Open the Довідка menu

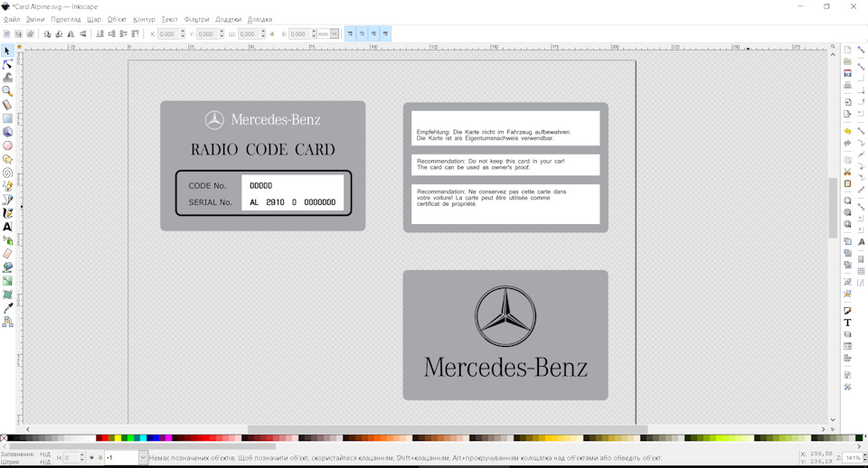[x=259, y=19]
